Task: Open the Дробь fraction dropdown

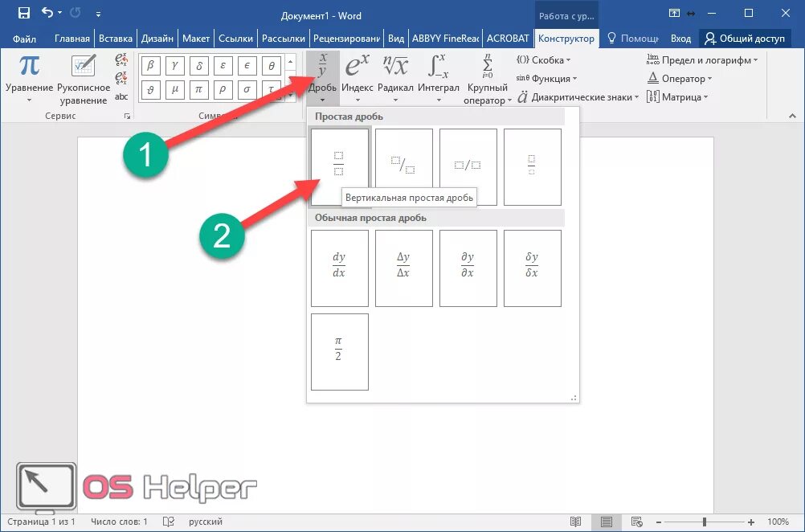Action: tap(322, 78)
